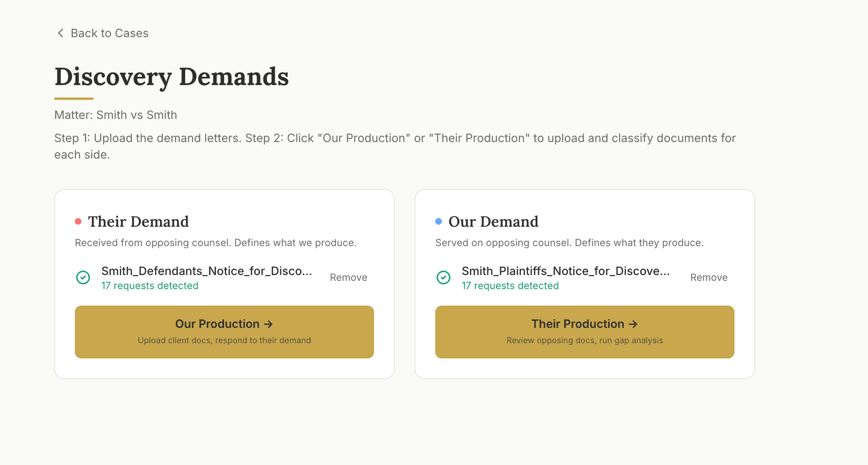Viewport: 868px width, 465px height.
Task: Click the Discovery Demands page title
Action: (x=172, y=76)
